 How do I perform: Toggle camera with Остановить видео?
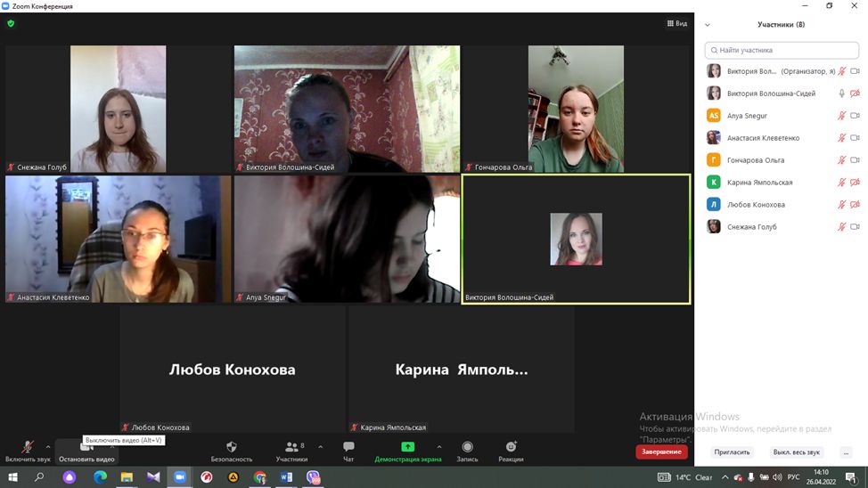[x=86, y=447]
